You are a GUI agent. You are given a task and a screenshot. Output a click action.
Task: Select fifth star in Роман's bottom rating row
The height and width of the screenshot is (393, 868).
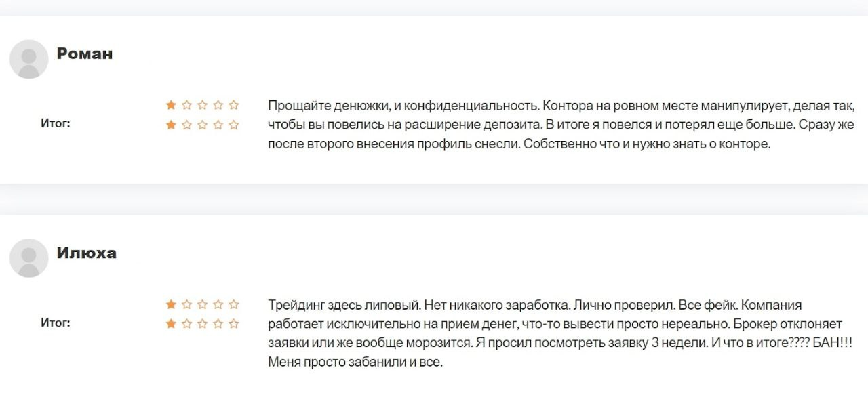(x=234, y=125)
